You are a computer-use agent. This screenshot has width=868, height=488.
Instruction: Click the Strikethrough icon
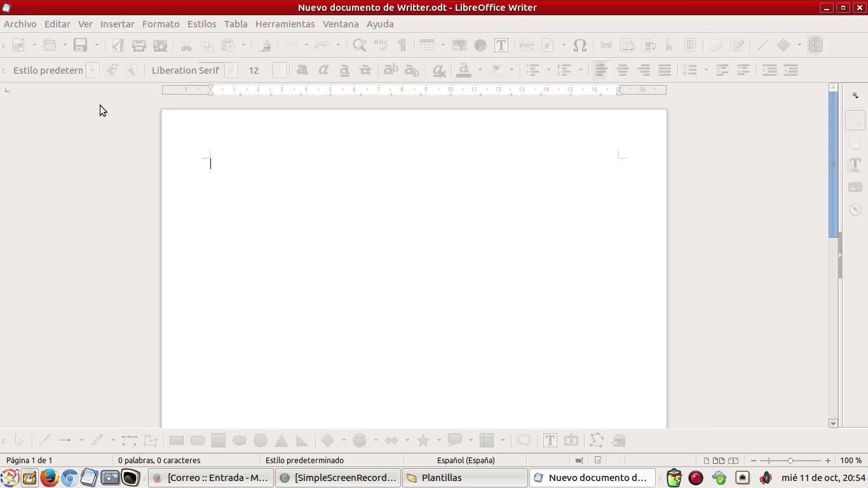tap(365, 70)
